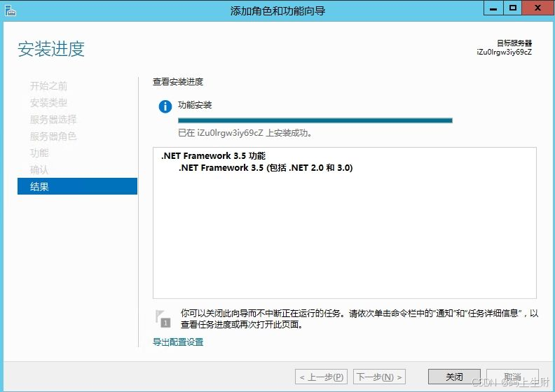Viewport: 555px width, 392px height.
Task: Maximize the wizard window
Action: (x=512, y=8)
